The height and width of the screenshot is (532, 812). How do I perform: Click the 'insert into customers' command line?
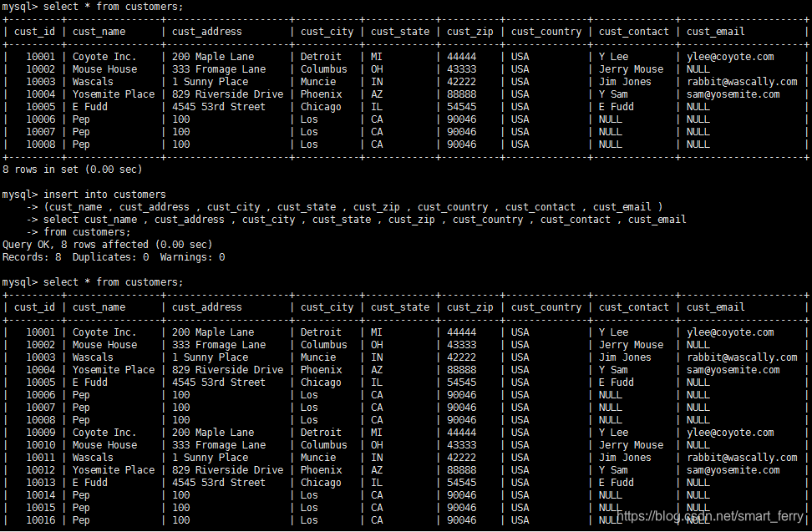point(84,195)
